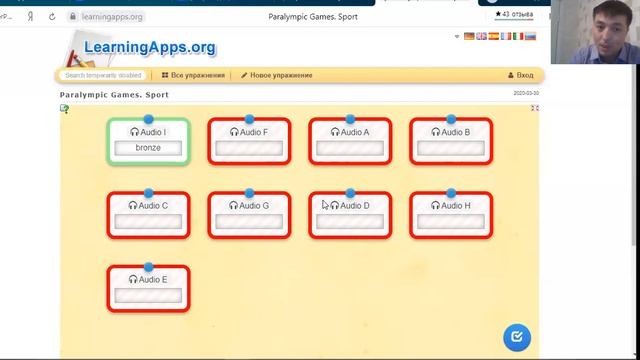Screen dimensions: 640x360
Task: Click the blue pin on Audio I card
Action: [149, 119]
